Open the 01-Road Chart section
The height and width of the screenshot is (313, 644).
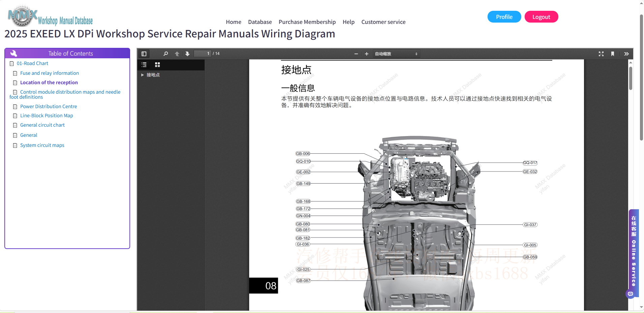(x=32, y=63)
